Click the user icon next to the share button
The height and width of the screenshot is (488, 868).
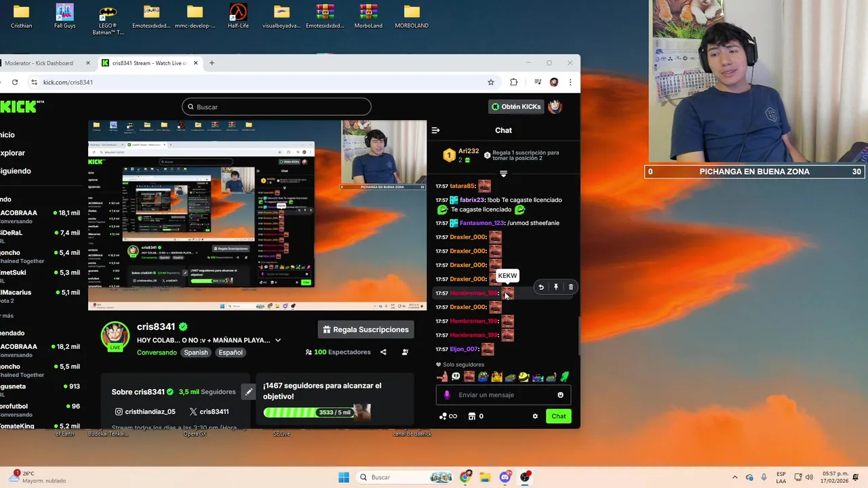(405, 352)
